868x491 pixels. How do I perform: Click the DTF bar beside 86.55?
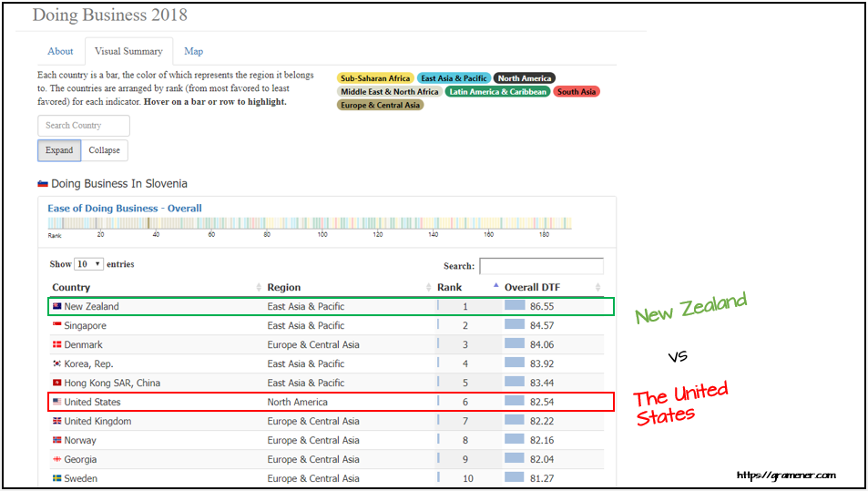pyautogui.click(x=515, y=305)
